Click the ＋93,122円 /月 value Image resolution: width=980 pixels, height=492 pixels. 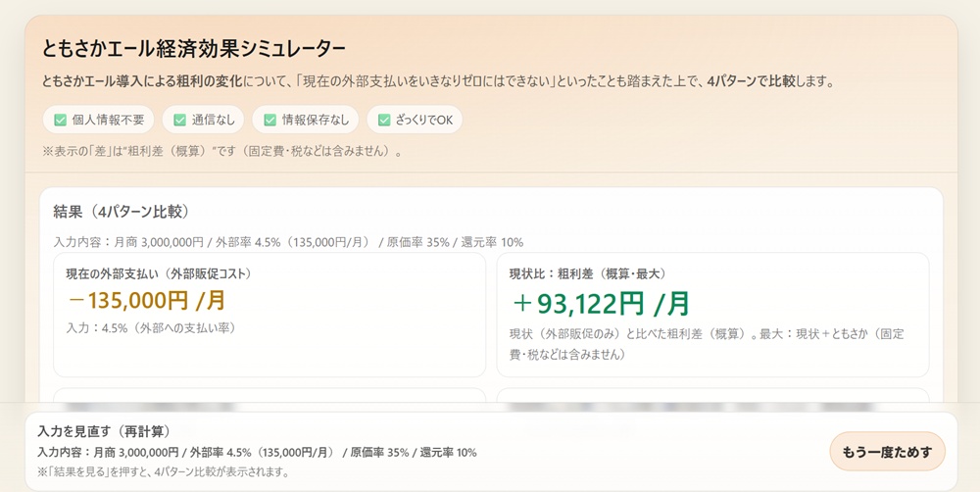pos(600,304)
